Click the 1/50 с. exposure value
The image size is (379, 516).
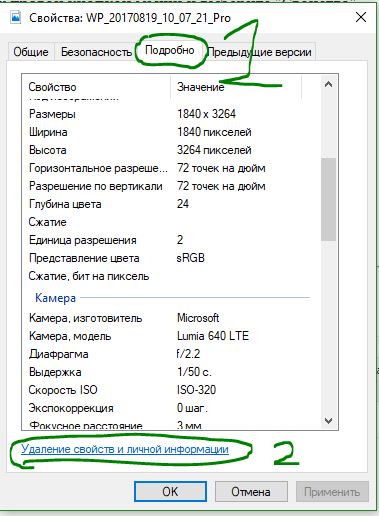coord(194,372)
